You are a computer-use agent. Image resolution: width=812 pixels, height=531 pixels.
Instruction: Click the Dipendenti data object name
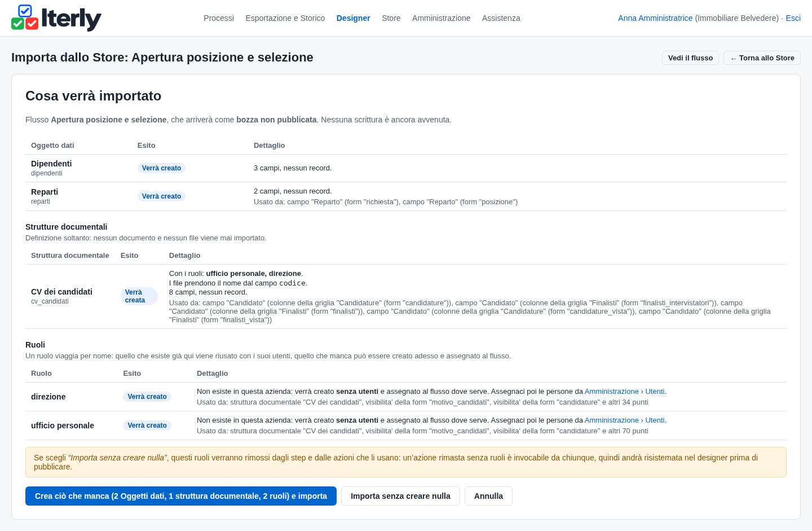pyautogui.click(x=51, y=164)
